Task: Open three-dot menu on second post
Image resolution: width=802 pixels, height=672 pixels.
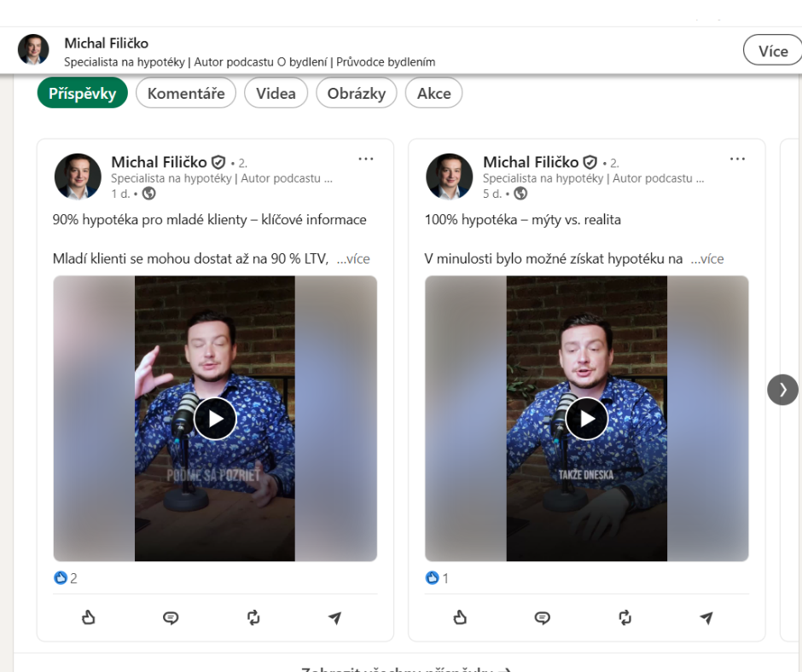Action: click(x=737, y=159)
